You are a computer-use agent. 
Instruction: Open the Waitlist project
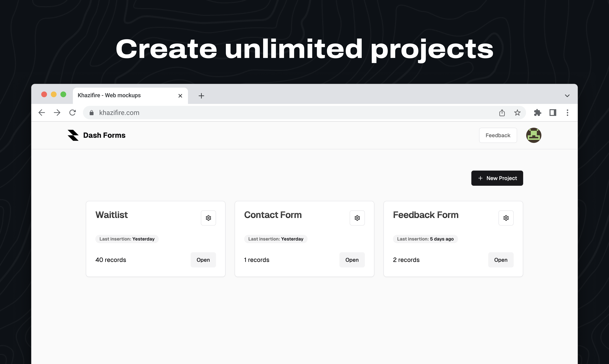click(203, 260)
